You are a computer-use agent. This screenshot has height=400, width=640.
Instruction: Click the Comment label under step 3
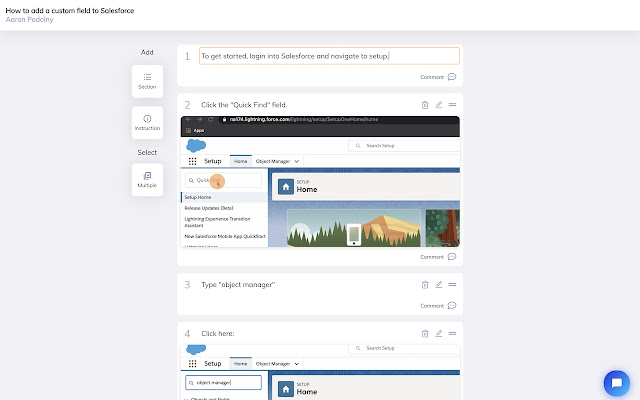[x=432, y=306]
